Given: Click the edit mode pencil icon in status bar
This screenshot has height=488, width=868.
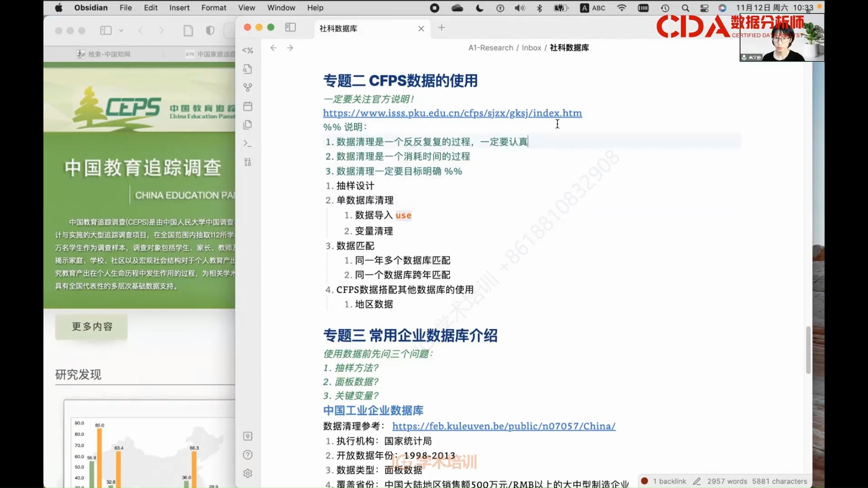Looking at the screenshot, I should [x=697, y=481].
